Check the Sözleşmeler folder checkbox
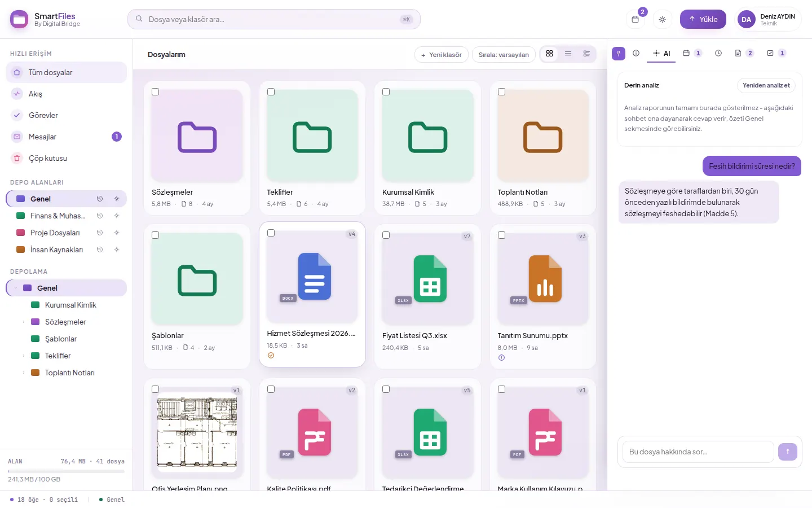Image resolution: width=812 pixels, height=508 pixels. click(x=156, y=92)
